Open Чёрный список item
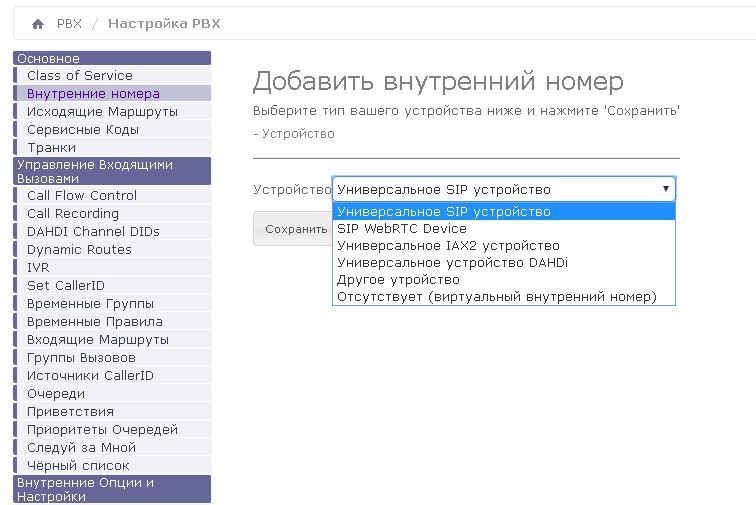This screenshot has width=756, height=505. (112, 465)
